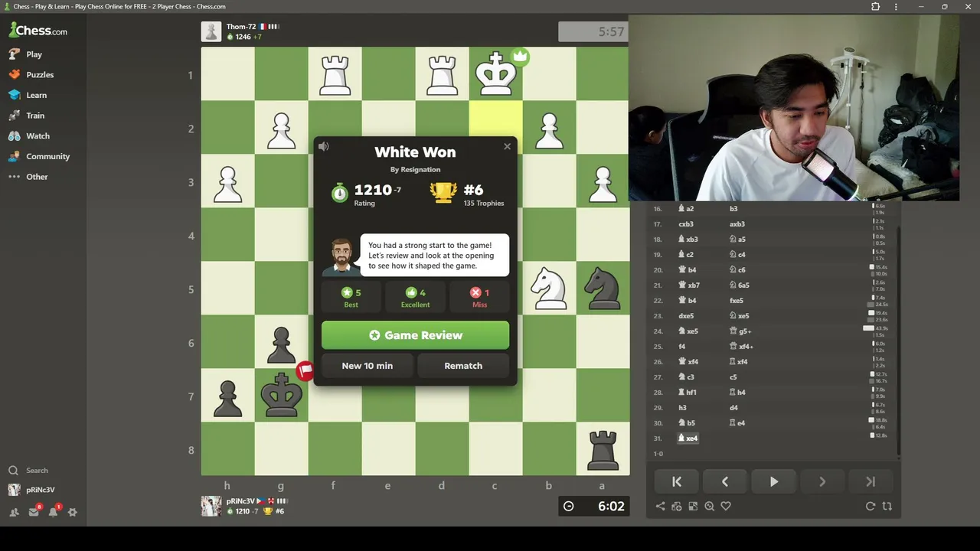Screen dimensions: 980x551
Task: Open the friends icon in sidebar
Action: [x=14, y=512]
